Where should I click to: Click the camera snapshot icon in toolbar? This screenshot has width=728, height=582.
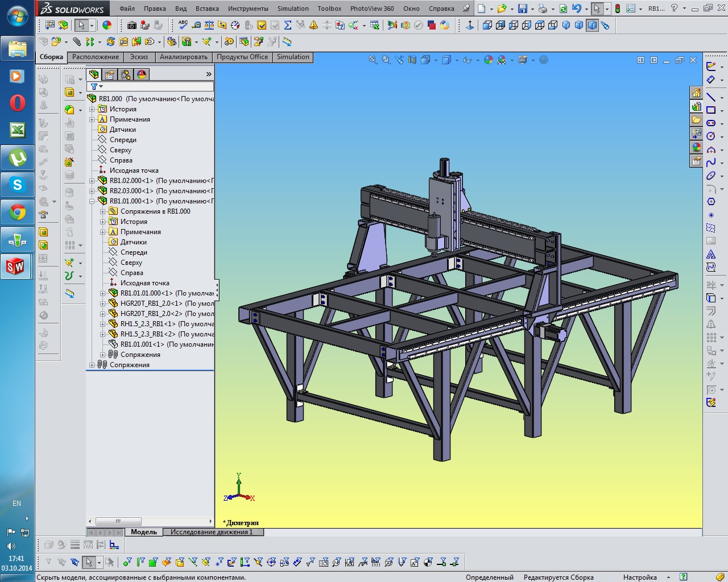(x=132, y=25)
